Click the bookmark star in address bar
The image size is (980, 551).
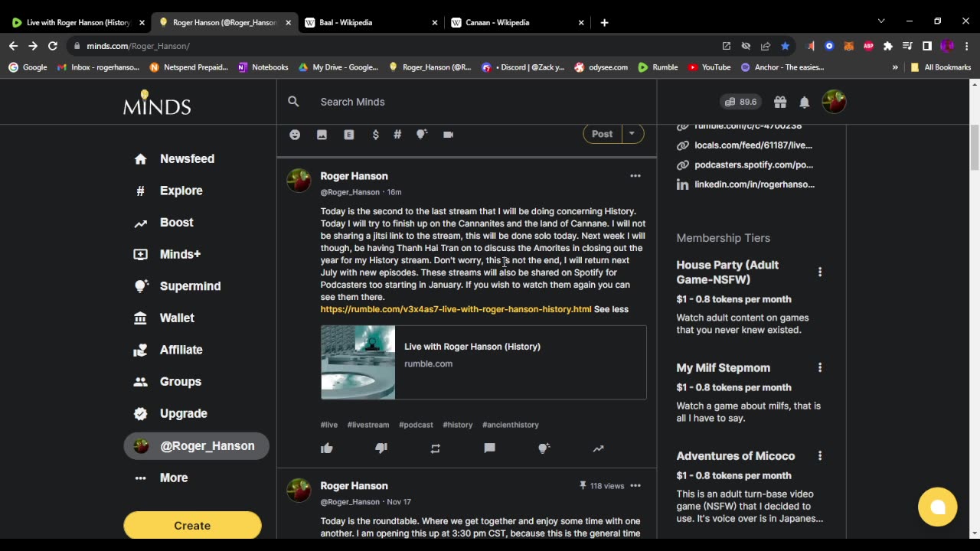[x=785, y=46]
